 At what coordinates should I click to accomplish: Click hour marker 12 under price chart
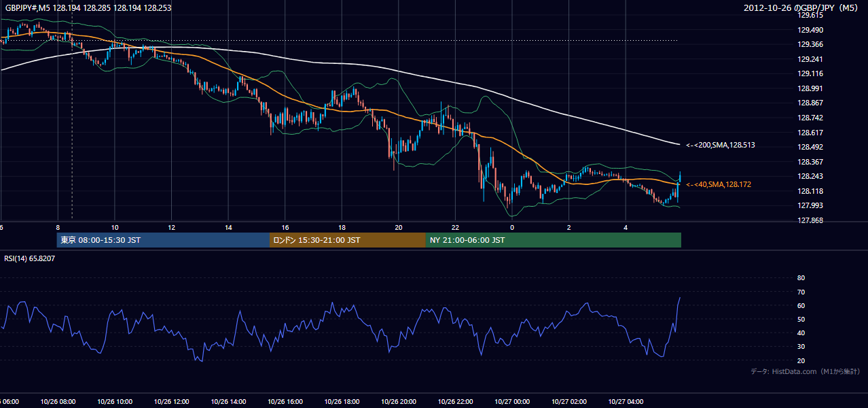tap(172, 227)
